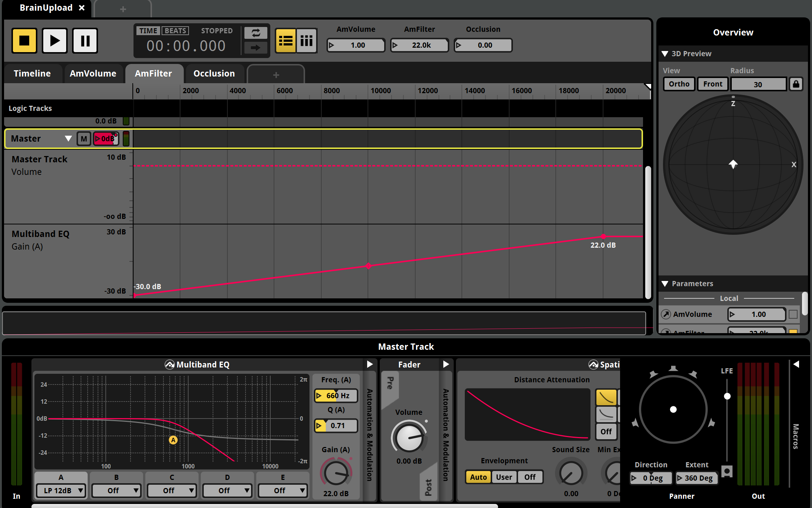This screenshot has height=508, width=812.
Task: Click the Radius lock icon
Action: (x=796, y=84)
